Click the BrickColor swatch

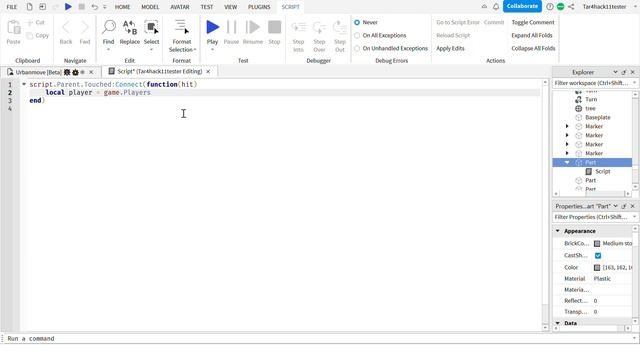pyautogui.click(x=597, y=244)
